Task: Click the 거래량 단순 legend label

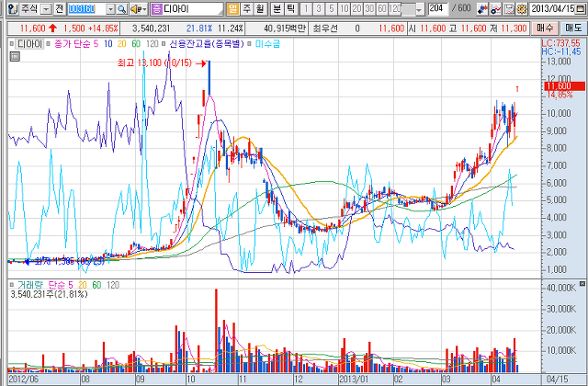Action: [x=41, y=285]
